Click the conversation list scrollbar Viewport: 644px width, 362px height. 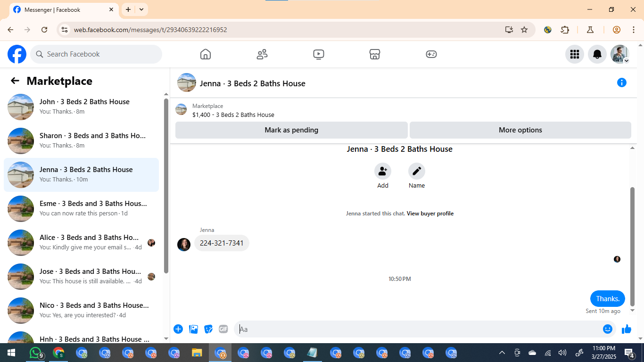click(x=166, y=186)
